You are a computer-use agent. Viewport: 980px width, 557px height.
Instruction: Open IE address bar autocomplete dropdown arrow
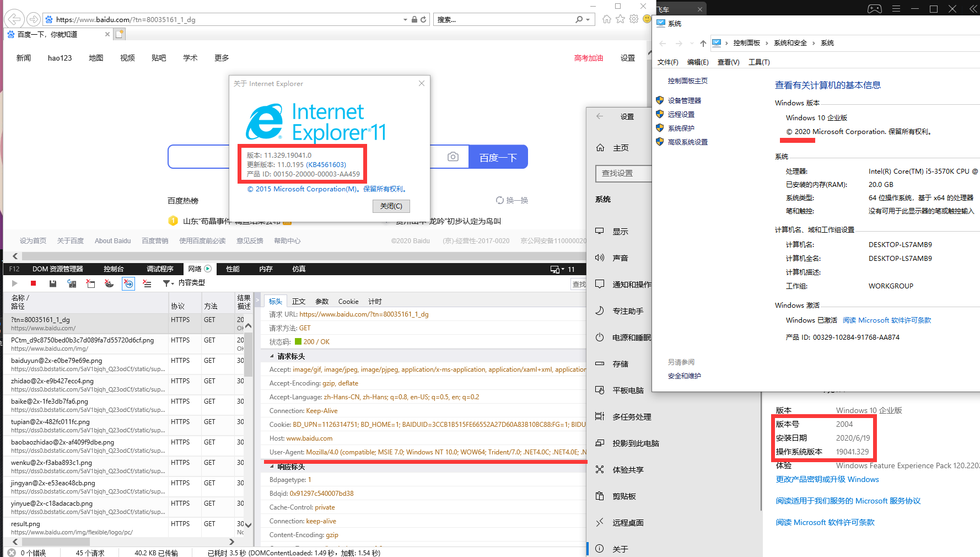click(x=405, y=19)
